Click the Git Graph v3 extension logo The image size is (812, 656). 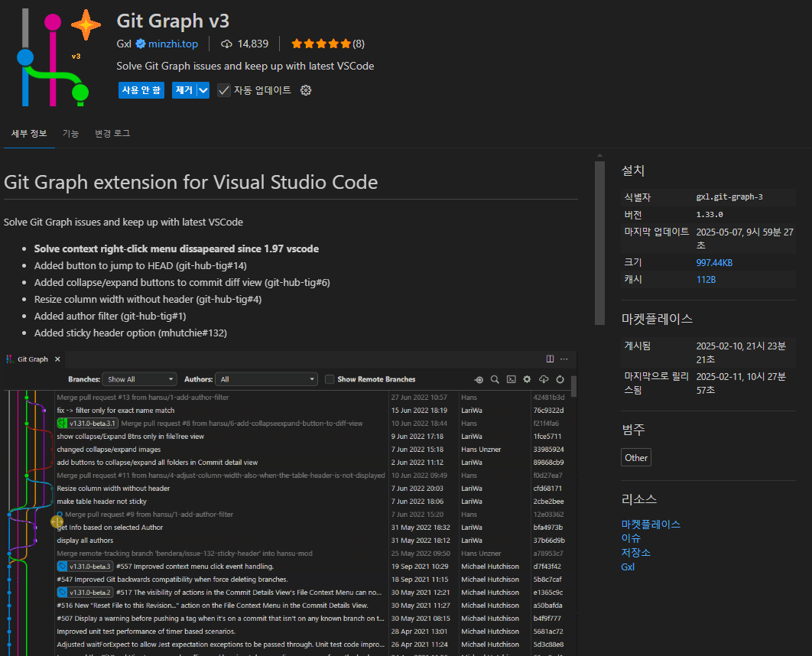[x=59, y=57]
